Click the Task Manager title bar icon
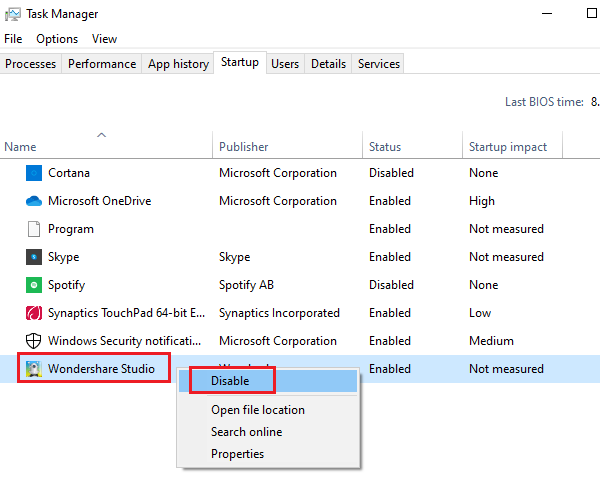600x477 pixels. pos(12,14)
